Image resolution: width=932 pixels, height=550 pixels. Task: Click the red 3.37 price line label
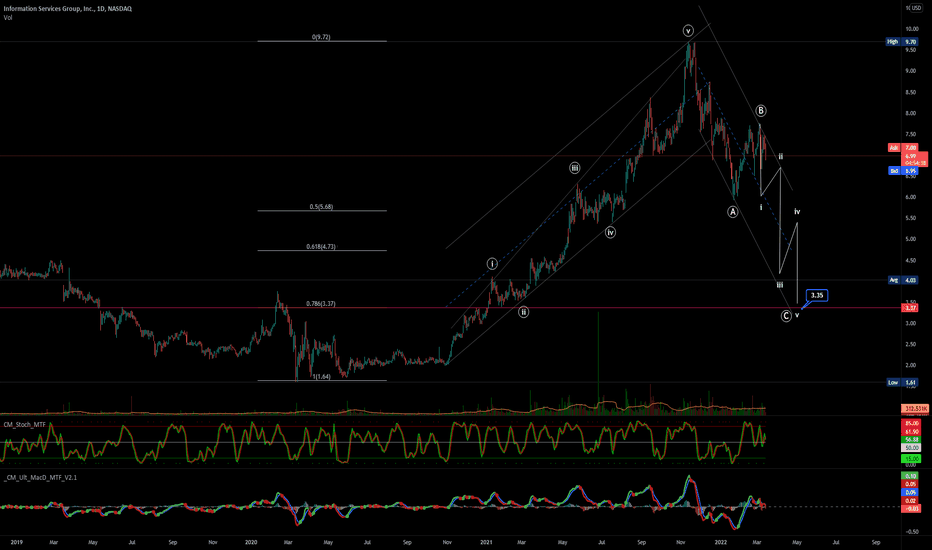[910, 308]
